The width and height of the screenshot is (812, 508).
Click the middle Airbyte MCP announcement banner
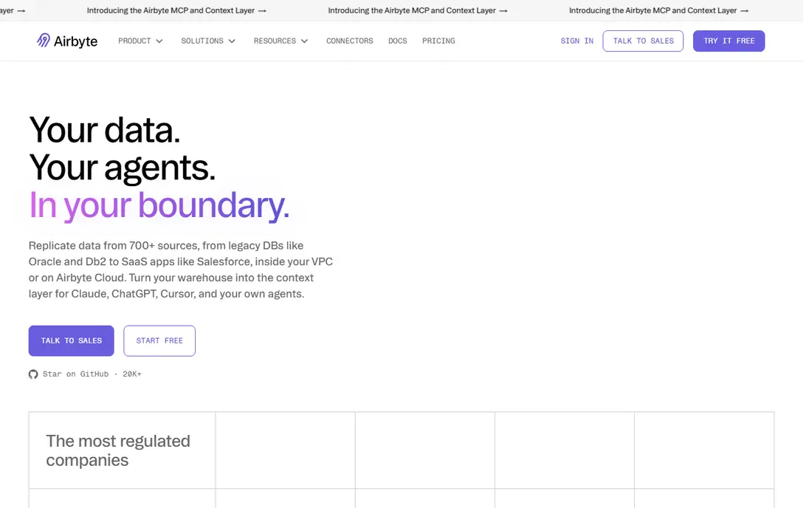coord(417,10)
